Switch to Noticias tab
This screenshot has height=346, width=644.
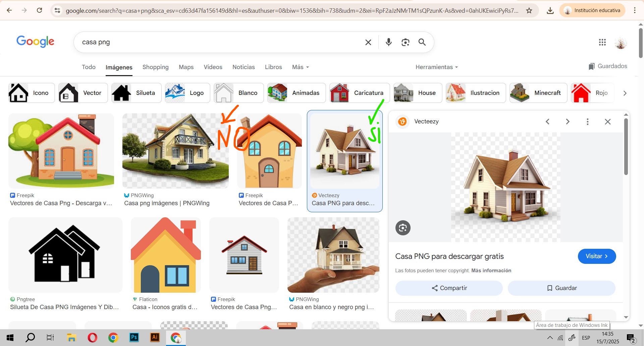tap(244, 67)
